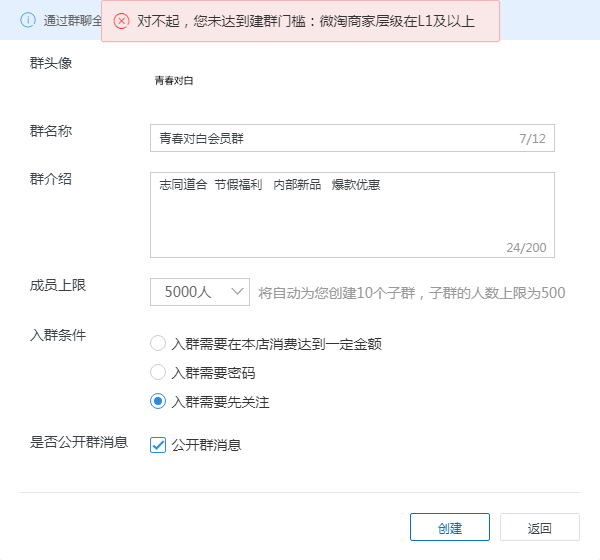
Task: Open the 成员上限 5000人 dropdown
Action: coord(200,292)
